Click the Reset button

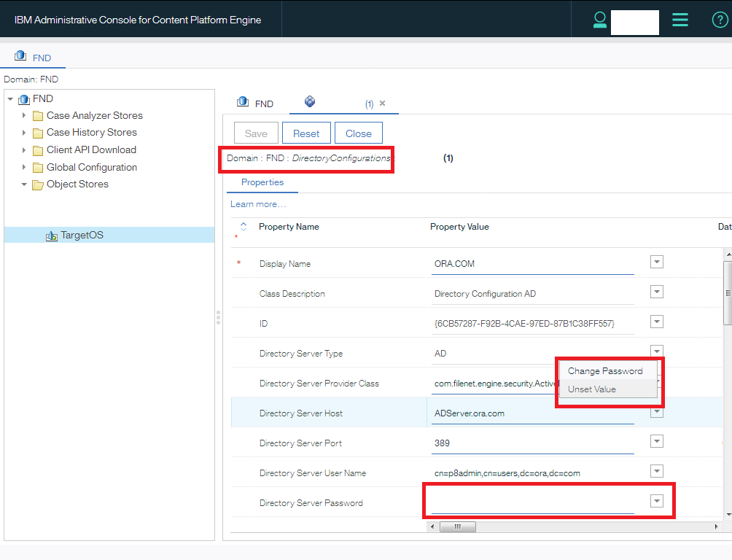(306, 133)
